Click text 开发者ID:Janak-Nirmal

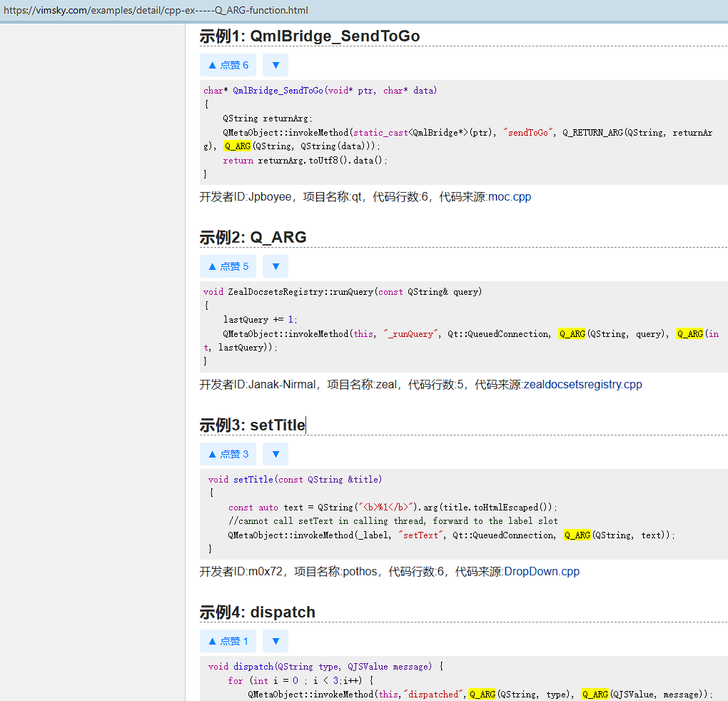(258, 384)
